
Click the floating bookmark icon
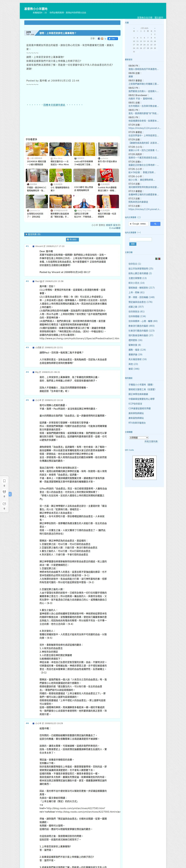click(x=4, y=481)
